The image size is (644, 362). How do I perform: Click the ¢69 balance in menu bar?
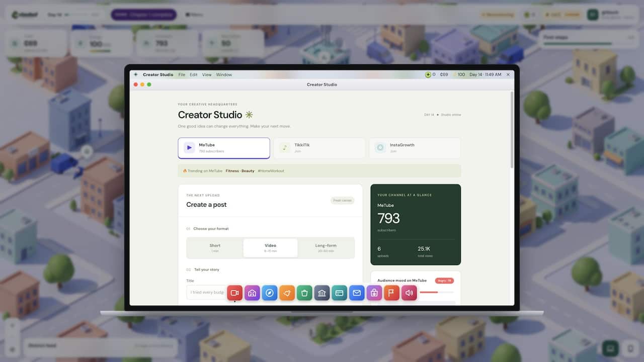tap(444, 74)
